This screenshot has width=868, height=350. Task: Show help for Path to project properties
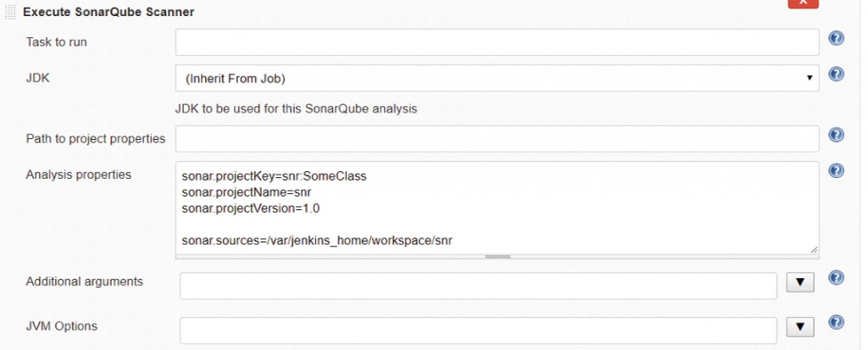click(836, 135)
